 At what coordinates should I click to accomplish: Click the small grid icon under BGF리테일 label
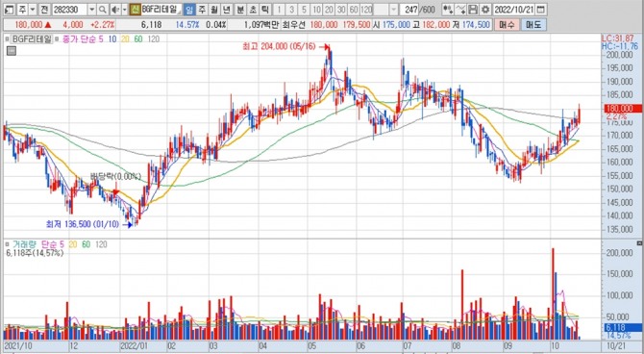12,51
